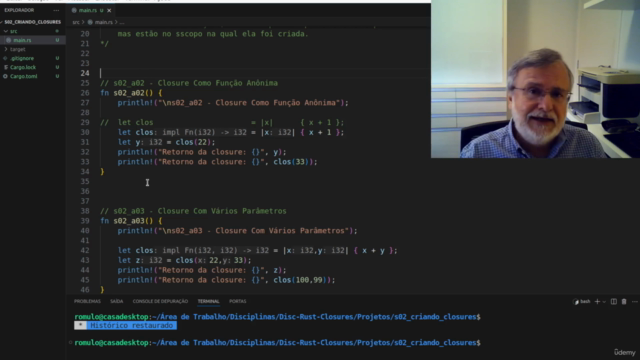
Task: Open the Cargo.toml file
Action: [24, 76]
